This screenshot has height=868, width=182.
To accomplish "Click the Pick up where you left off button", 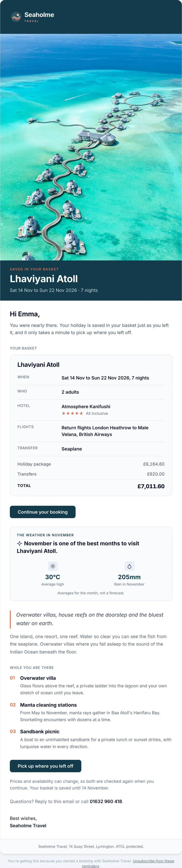I will click(45, 766).
